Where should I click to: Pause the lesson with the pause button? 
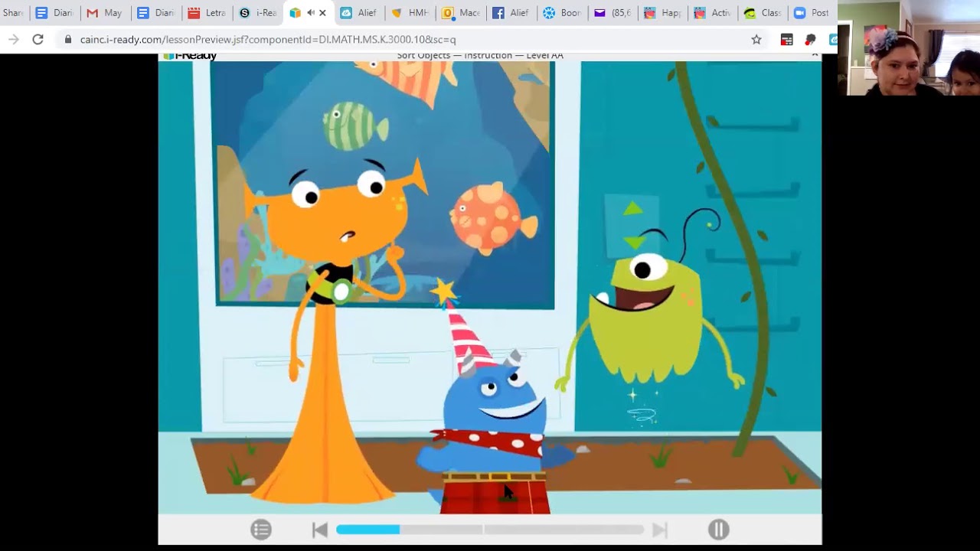(x=718, y=530)
